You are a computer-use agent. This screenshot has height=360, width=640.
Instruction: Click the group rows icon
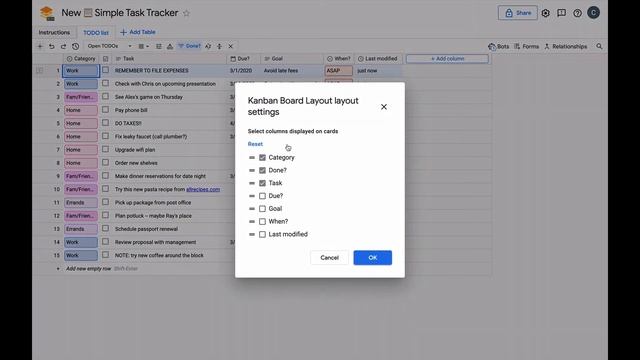tap(220, 46)
